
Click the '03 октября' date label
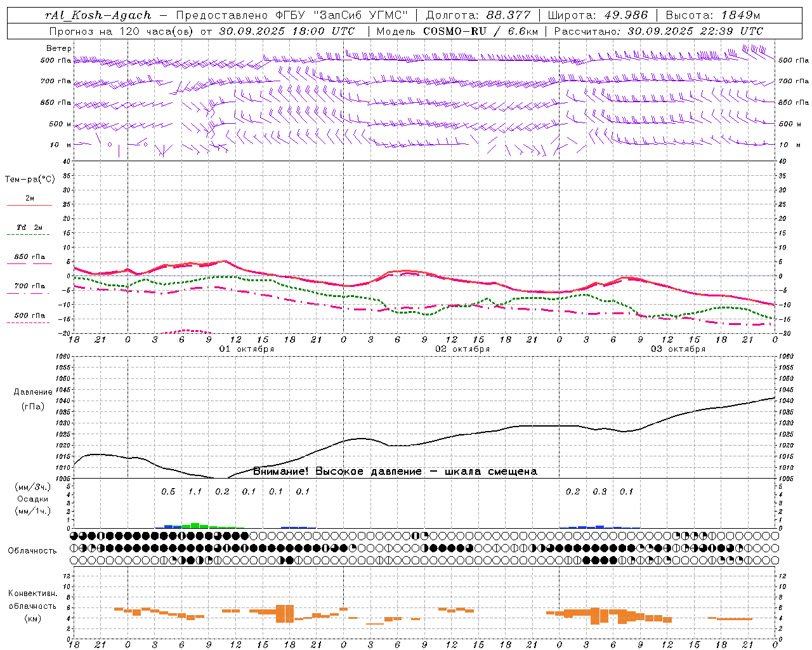pos(678,349)
